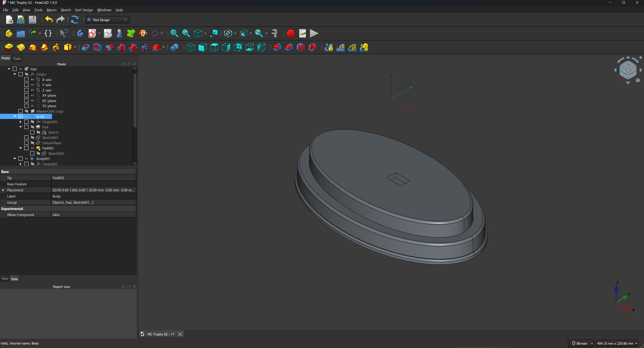Screen dimensions: 644x348
Task: Close the Report view panel
Action: 135,287
